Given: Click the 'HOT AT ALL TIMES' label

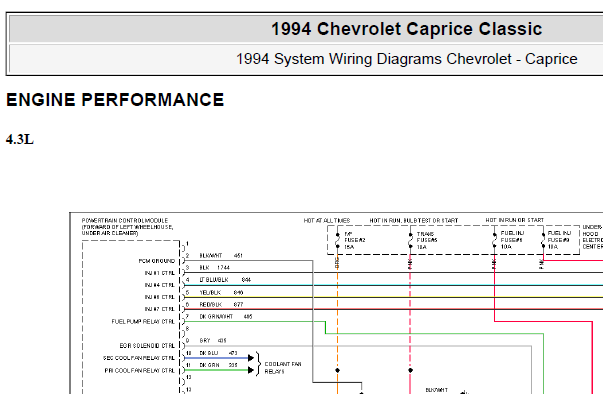Looking at the screenshot, I should (x=327, y=221).
